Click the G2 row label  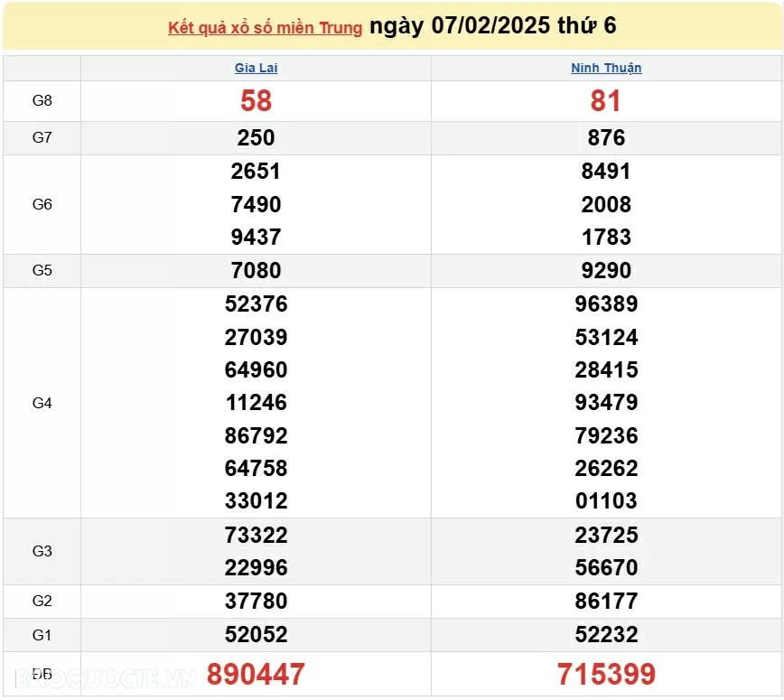coord(42,601)
